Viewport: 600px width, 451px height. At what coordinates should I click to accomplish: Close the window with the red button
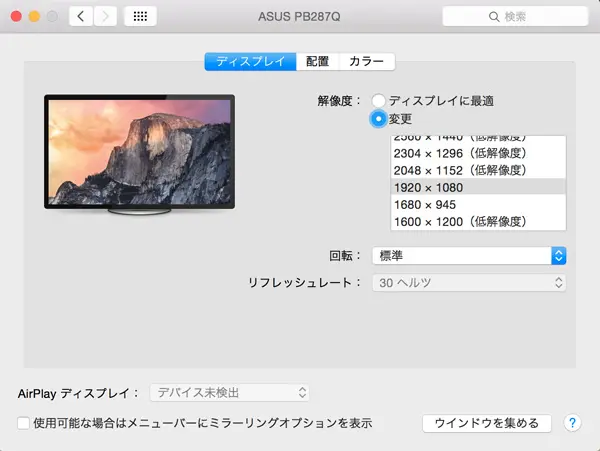[16, 16]
